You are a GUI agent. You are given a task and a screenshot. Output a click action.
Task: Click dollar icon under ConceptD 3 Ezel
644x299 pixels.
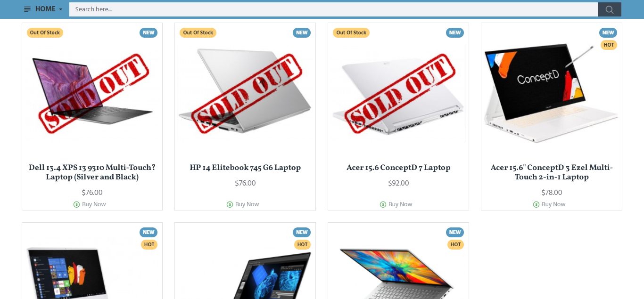coord(536,204)
